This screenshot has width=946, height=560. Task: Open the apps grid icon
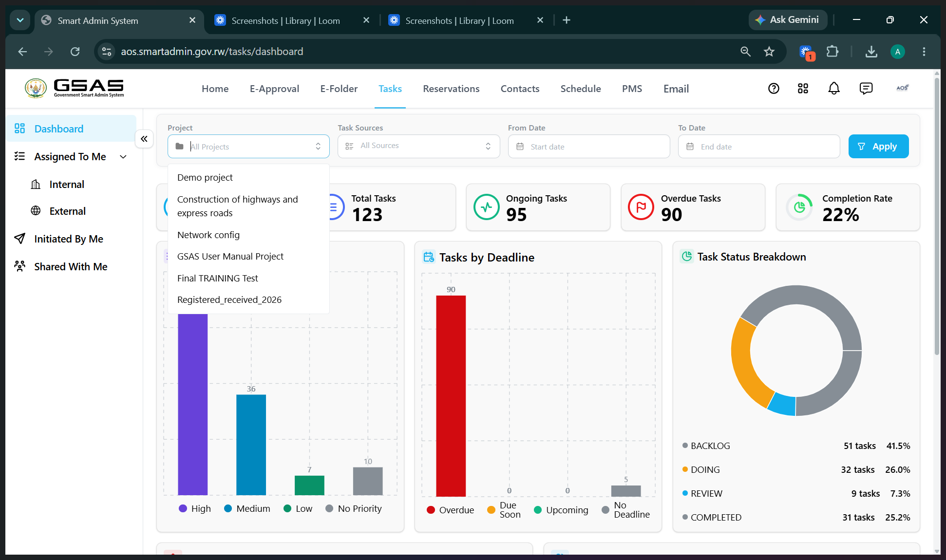coord(803,88)
